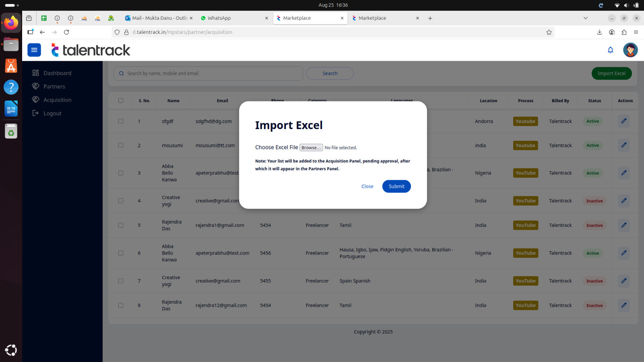Open Firefox extensions puzzle icon

click(x=624, y=32)
